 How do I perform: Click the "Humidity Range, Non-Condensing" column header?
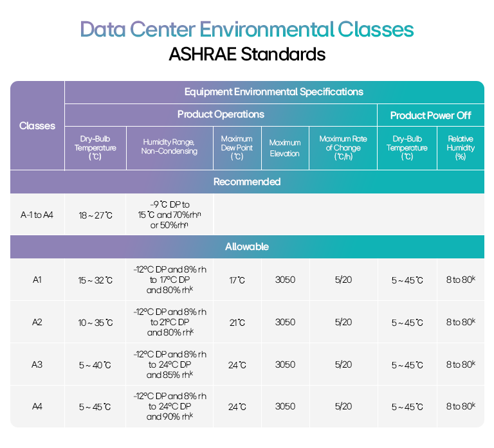pyautogui.click(x=168, y=146)
